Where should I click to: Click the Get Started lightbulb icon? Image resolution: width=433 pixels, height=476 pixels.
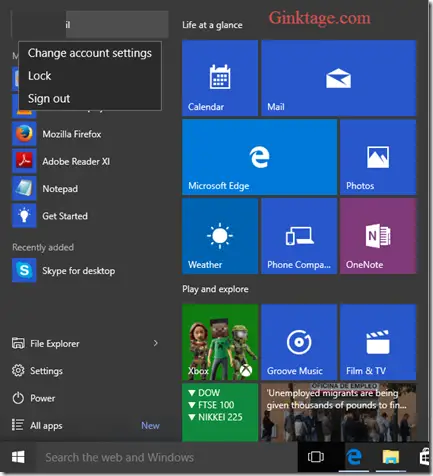(x=24, y=216)
